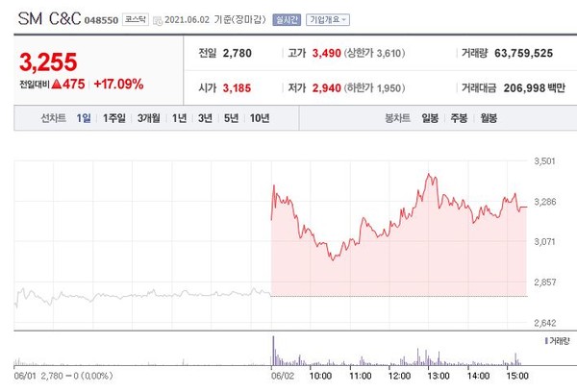Expand the 기업개요 dropdown

pos(329,18)
